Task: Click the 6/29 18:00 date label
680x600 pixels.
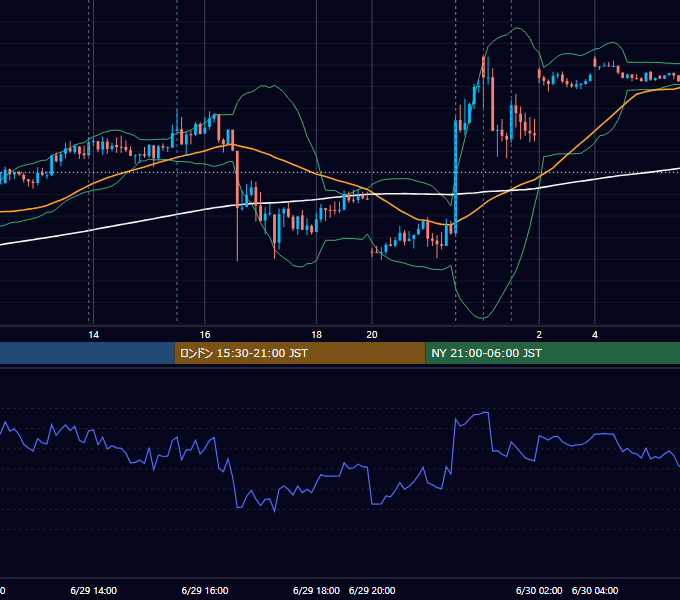Action: tap(316, 590)
